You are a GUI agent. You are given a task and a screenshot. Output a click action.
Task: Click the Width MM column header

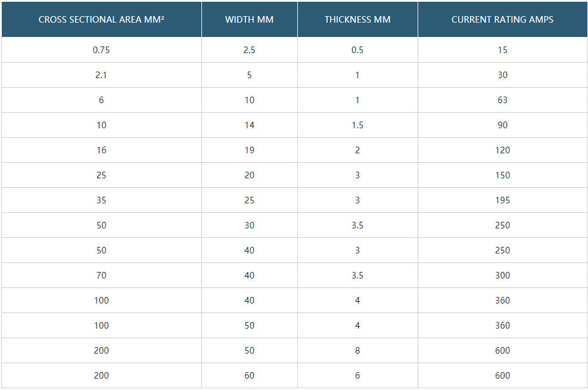[249, 19]
